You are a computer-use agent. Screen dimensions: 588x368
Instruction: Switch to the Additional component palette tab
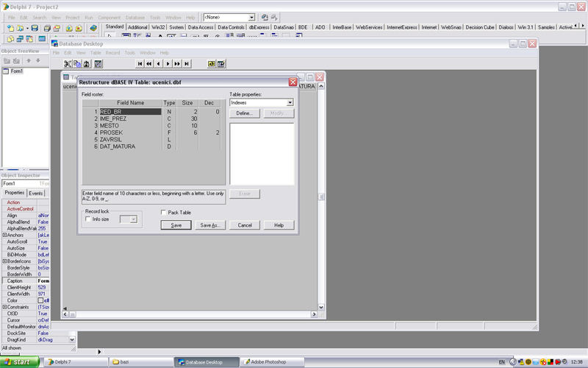coord(137,27)
